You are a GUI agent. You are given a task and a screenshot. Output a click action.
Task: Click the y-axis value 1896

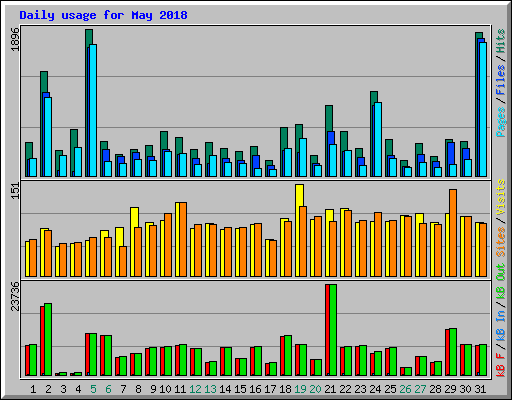[15, 39]
